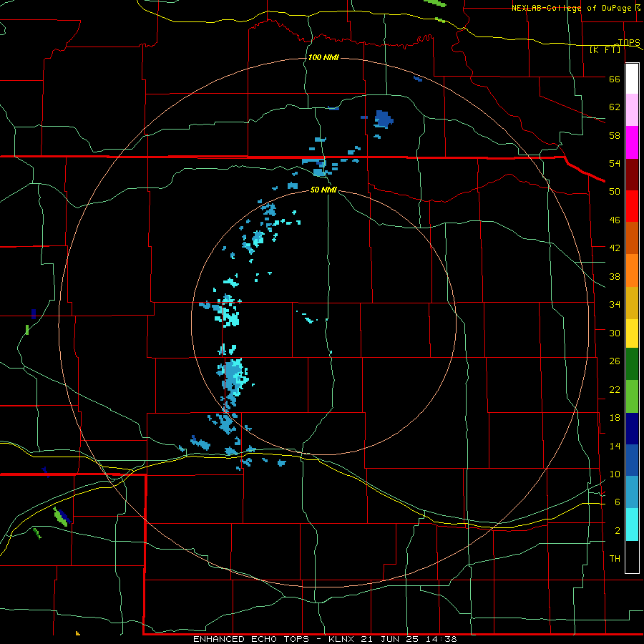Viewport: 644px width, 644px height.
Task: Select the light pink legend swatch
Action: 632,110
